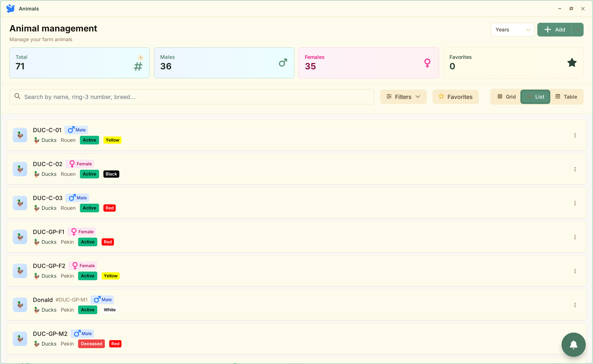Click the Deceased badge on DUC-GP-M2
Viewport: 593px width, 364px height.
pyautogui.click(x=91, y=344)
